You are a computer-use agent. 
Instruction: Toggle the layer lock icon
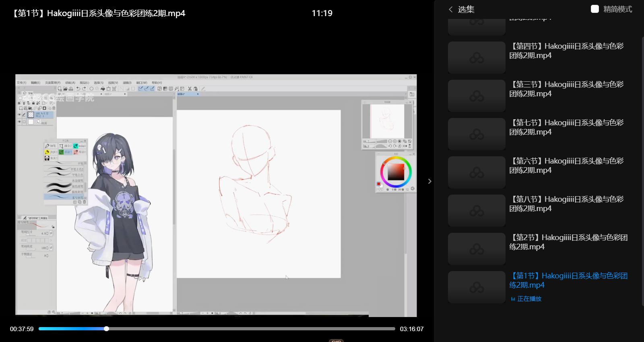33,103
